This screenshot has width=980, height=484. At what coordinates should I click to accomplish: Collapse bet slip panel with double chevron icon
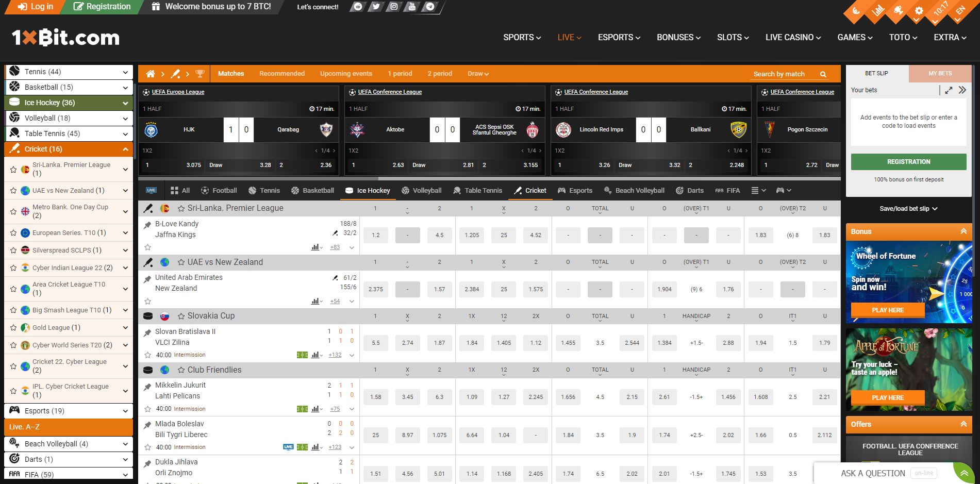[962, 90]
